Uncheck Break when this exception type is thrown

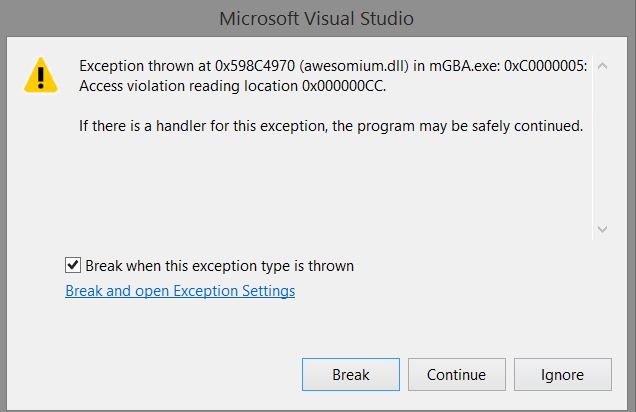[x=73, y=265]
